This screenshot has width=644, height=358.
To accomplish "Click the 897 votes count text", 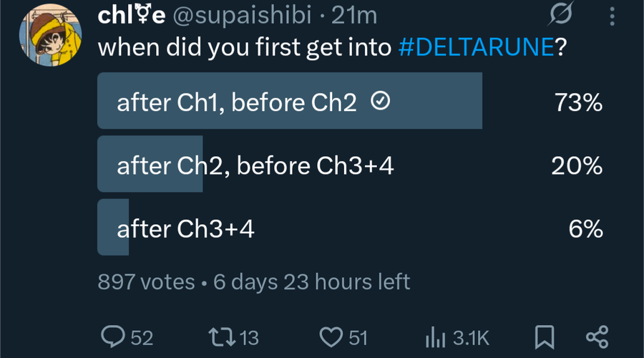I will [x=146, y=282].
